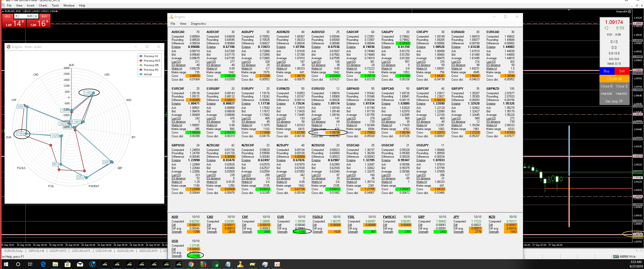Open the Mail app on taskbar
The height and width of the screenshot is (269, 644).
point(80,264)
